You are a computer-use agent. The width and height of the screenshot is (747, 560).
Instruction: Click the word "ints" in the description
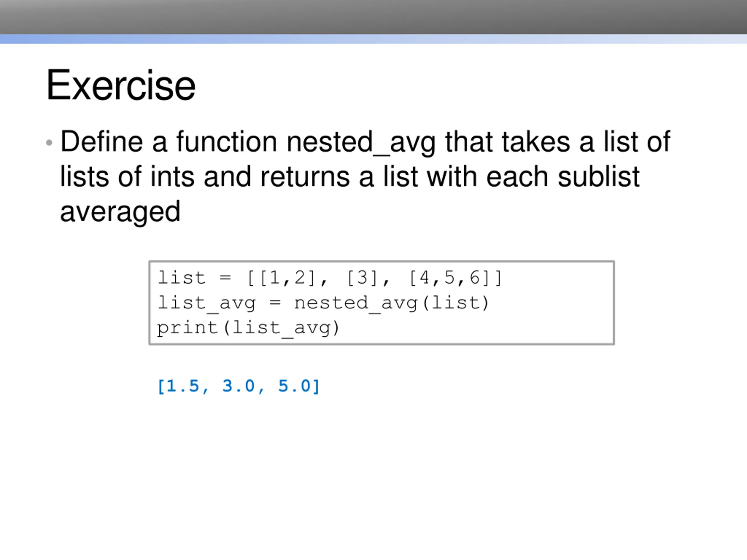click(172, 177)
